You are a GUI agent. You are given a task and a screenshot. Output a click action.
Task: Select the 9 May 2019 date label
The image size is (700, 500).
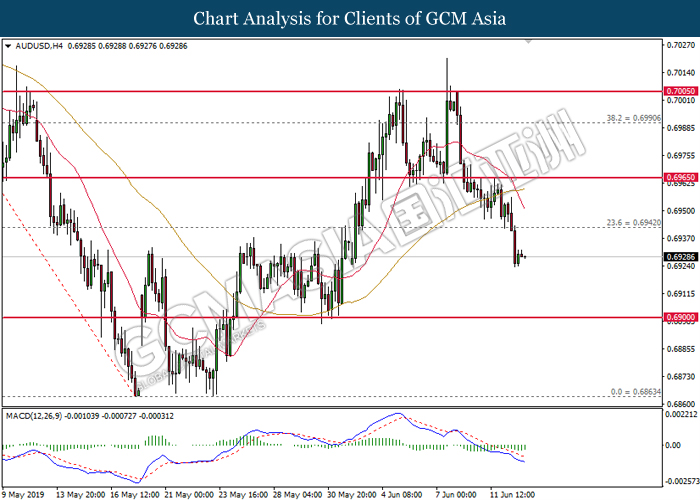[22, 493]
